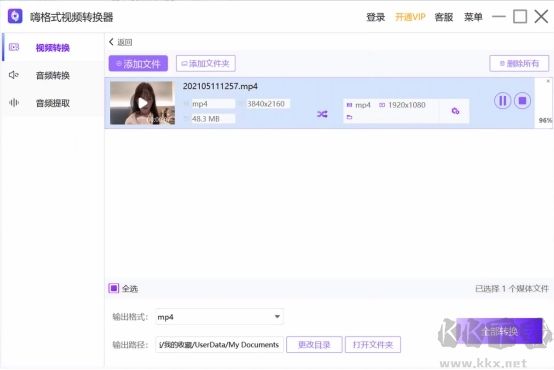Click the 96% progress indicator
The width and height of the screenshot is (554, 370).
(545, 120)
